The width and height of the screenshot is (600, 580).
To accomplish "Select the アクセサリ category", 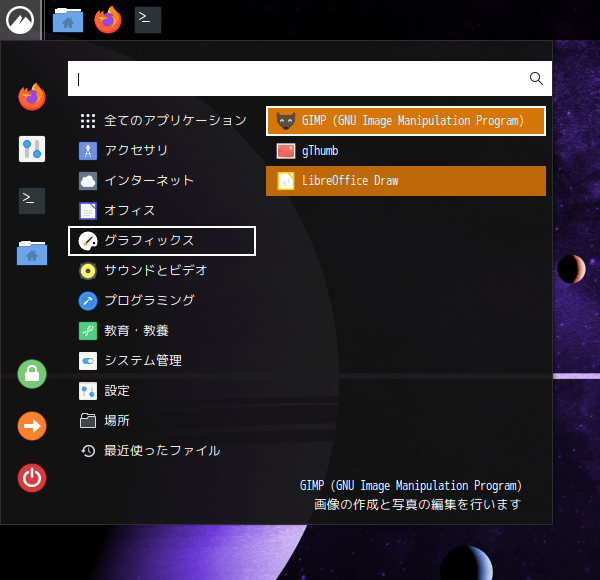I will pos(162,150).
